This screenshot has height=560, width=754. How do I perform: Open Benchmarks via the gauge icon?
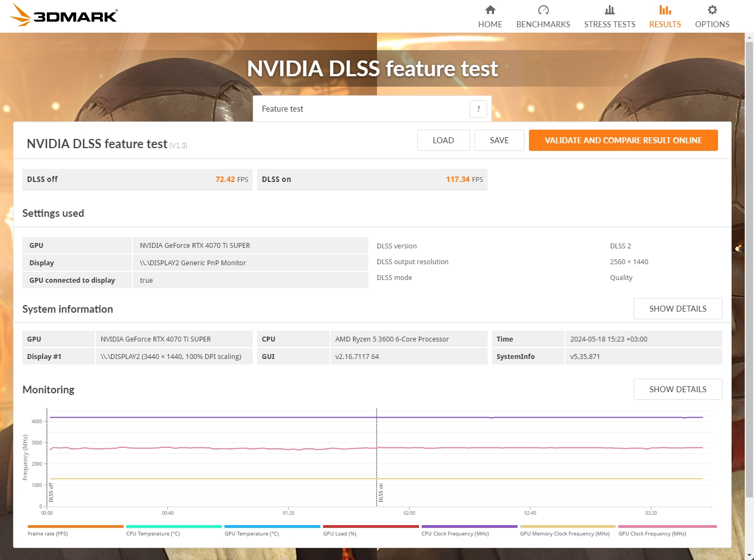point(543,10)
